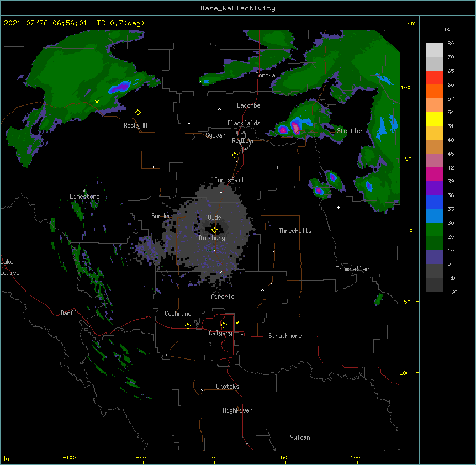The image size is (476, 465).
Task: Click the dark gray -10 dBZ legend color
Action: coord(434,285)
